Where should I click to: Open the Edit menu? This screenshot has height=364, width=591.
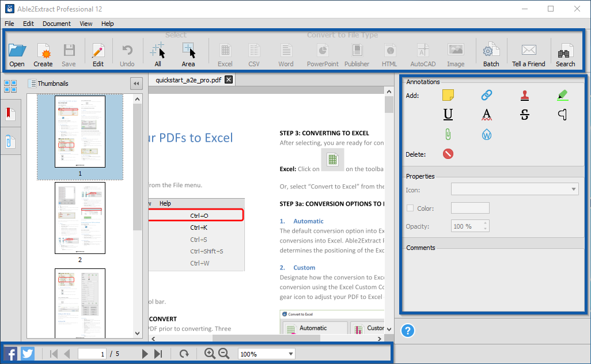click(x=28, y=24)
